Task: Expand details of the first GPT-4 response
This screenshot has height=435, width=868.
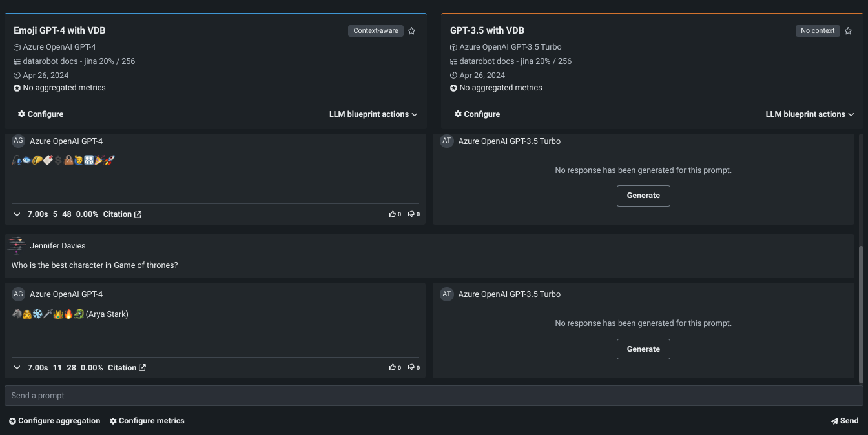Action: tap(17, 214)
